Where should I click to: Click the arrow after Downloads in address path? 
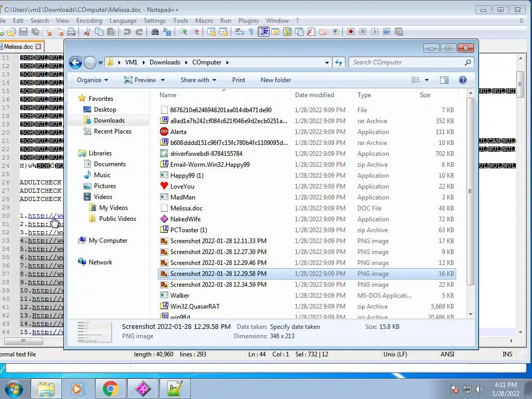(187, 62)
